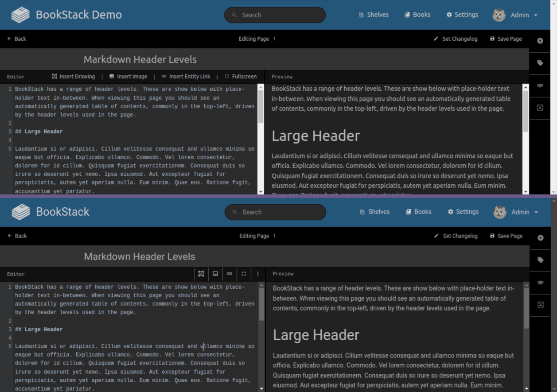The width and height of the screenshot is (557, 392).
Task: Click insert entity link icon in bottom toolbar
Action: (230, 274)
